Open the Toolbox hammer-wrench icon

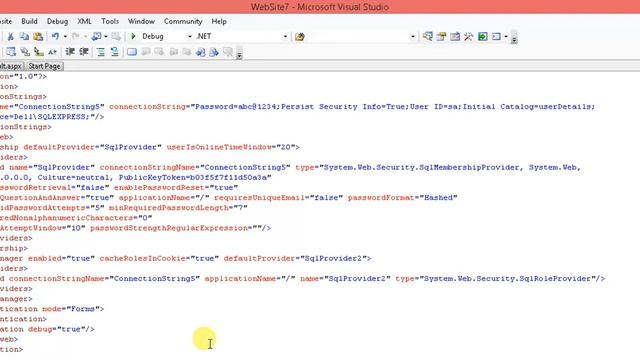(469, 37)
